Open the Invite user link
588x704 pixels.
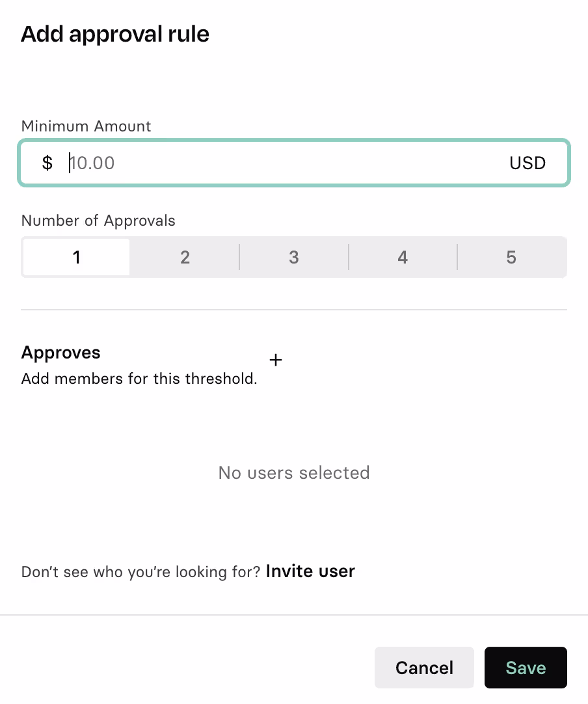310,571
